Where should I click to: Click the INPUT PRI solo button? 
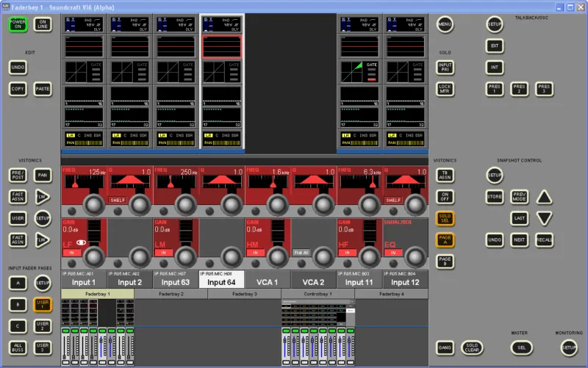click(x=445, y=68)
